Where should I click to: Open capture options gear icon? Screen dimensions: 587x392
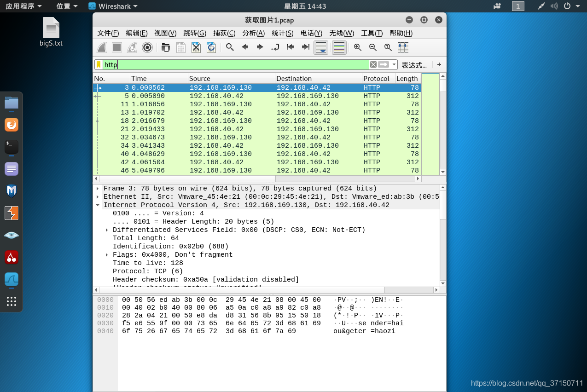click(147, 47)
